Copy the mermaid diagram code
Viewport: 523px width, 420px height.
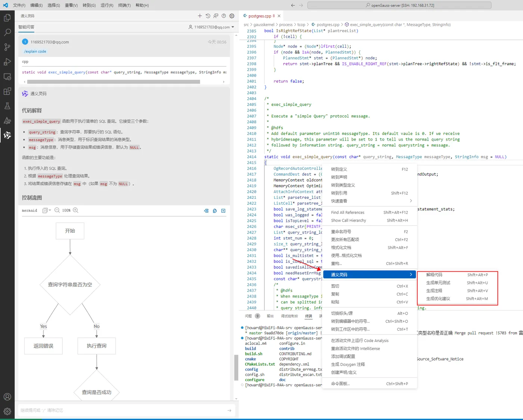click(x=215, y=211)
